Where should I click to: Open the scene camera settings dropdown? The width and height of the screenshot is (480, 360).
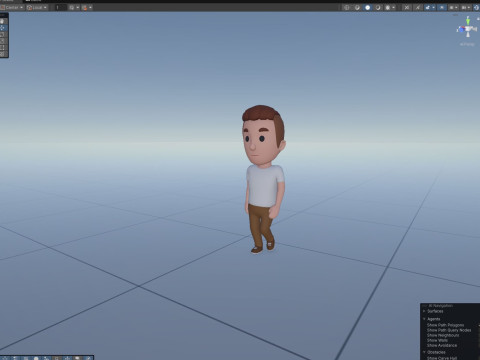[453, 7]
